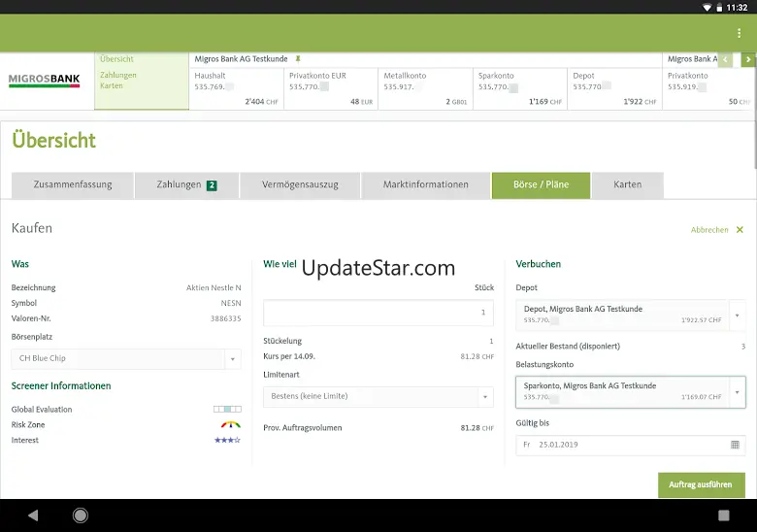Tap the Android back button
Image resolution: width=757 pixels, height=532 pixels.
(x=33, y=515)
